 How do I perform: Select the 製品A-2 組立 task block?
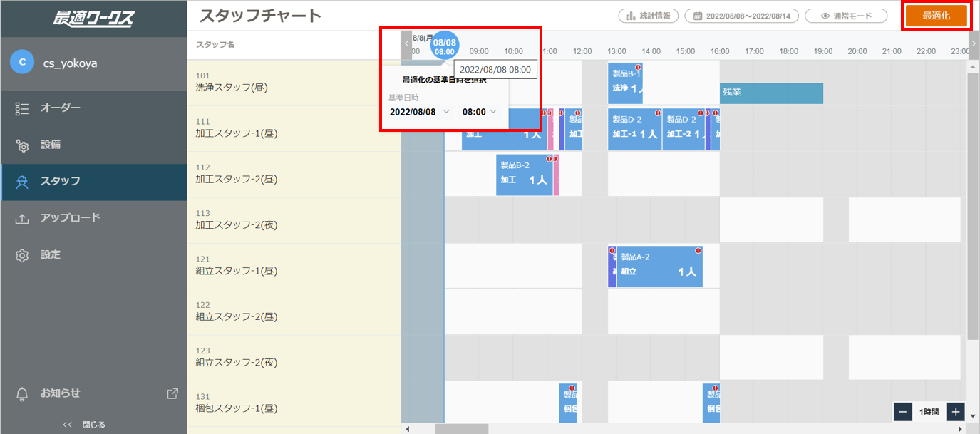659,266
